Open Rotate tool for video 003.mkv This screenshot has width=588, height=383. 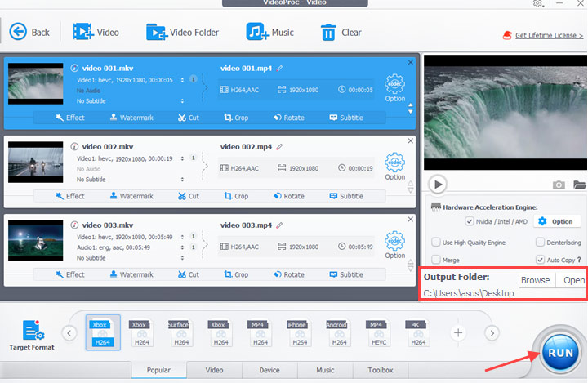click(289, 274)
